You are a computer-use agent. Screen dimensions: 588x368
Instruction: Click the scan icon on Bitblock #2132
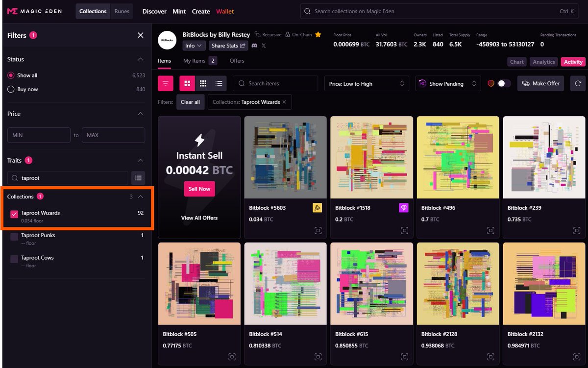click(x=577, y=357)
